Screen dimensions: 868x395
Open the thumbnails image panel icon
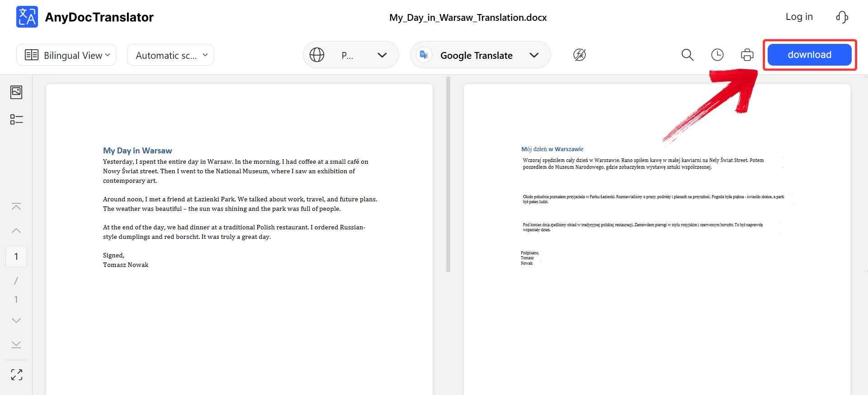pyautogui.click(x=16, y=92)
